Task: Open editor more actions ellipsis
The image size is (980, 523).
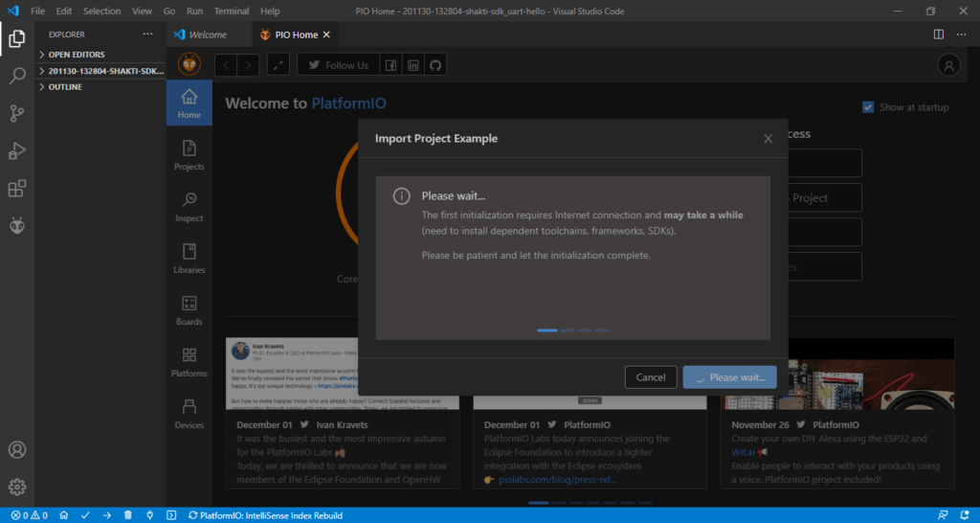Action: 961,34
